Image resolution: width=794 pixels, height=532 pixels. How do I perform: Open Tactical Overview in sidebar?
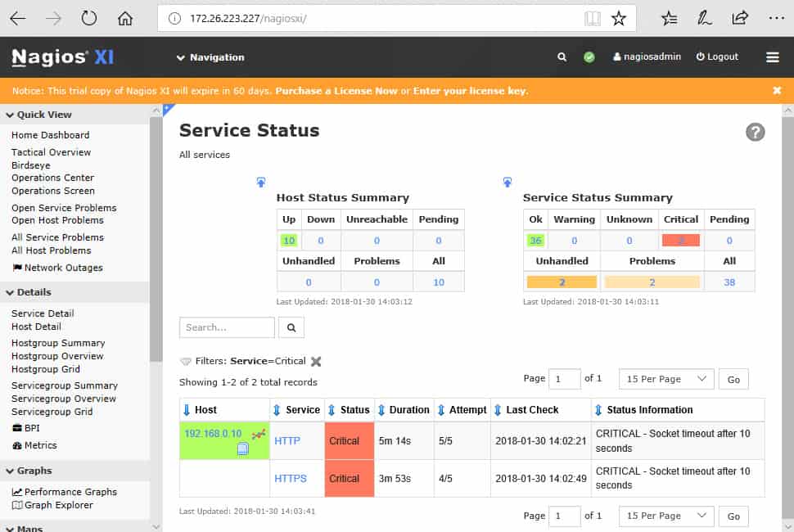pos(51,152)
